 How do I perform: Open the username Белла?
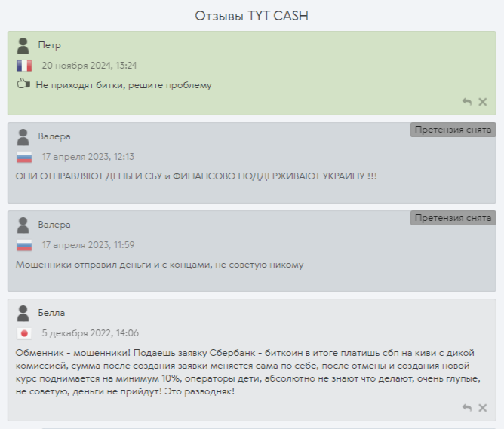tap(51, 313)
